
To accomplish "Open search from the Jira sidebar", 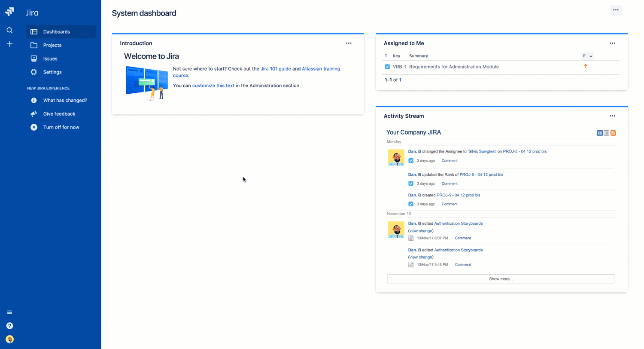I will [9, 31].
